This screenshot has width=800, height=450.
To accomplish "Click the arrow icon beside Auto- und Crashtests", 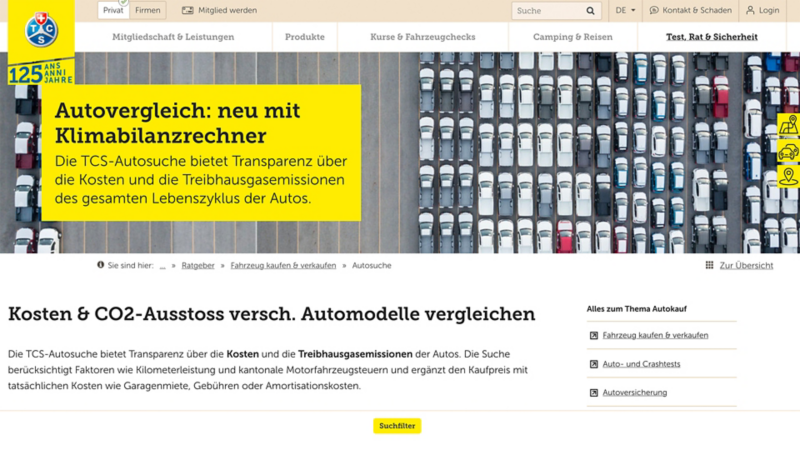I will 593,364.
